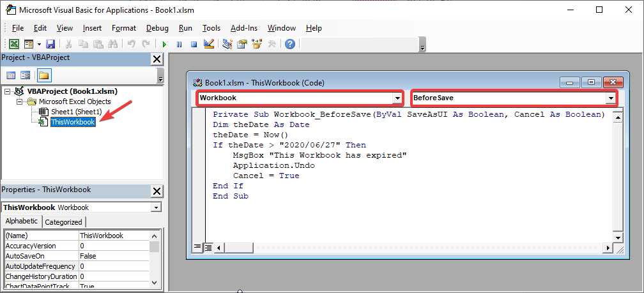The image size is (644, 293).
Task: Toggle Folders icon in Project panel
Action: tap(44, 75)
